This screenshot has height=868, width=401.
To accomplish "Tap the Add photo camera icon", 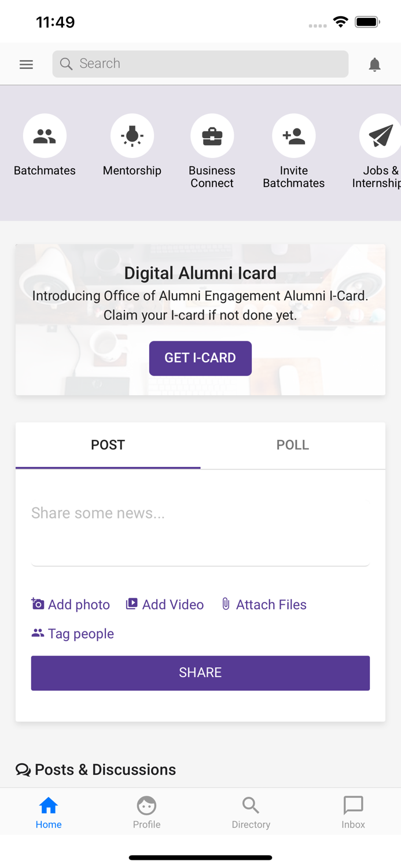I will [x=37, y=604].
